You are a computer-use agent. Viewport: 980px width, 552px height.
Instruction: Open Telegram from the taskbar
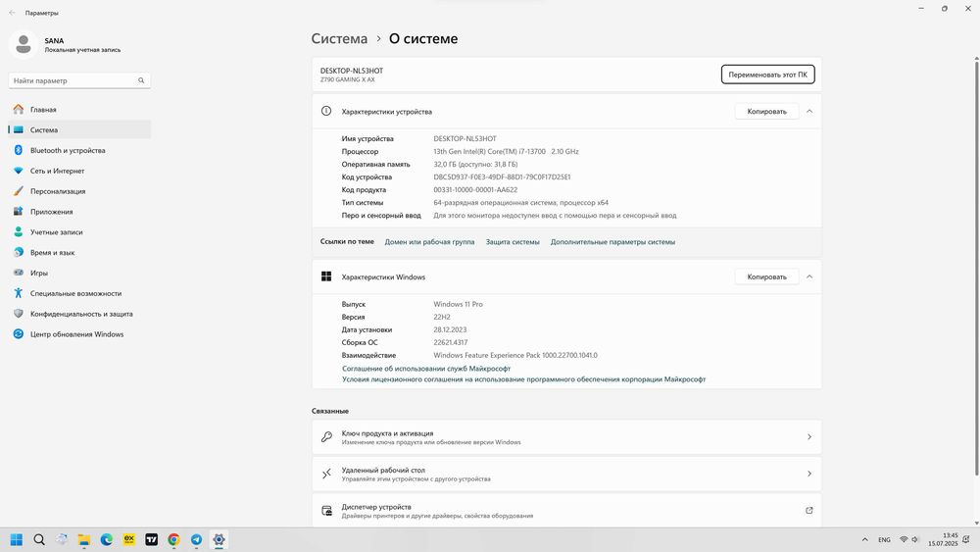click(x=196, y=539)
